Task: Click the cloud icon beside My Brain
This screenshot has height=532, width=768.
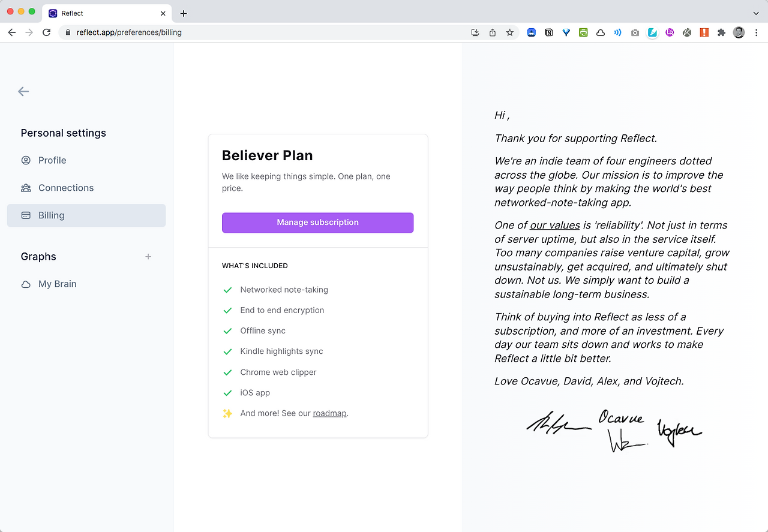Action: pos(26,284)
